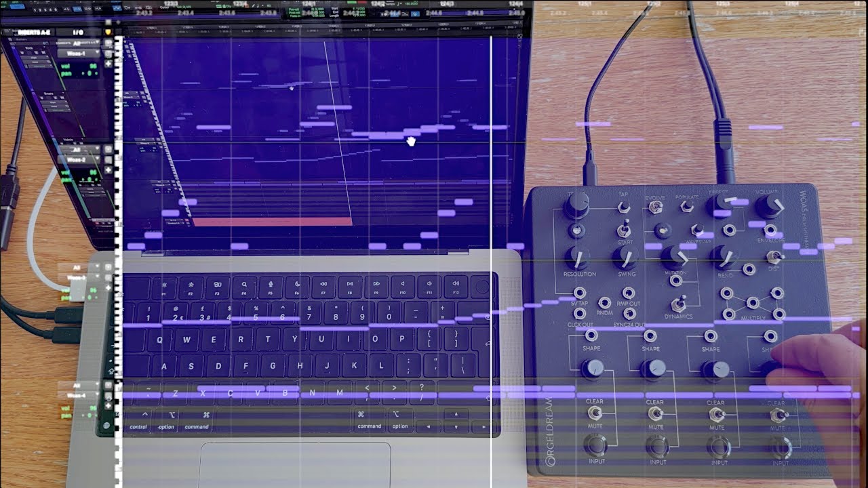
Task: Click the F4 search key on the laptop
Action: (x=243, y=288)
